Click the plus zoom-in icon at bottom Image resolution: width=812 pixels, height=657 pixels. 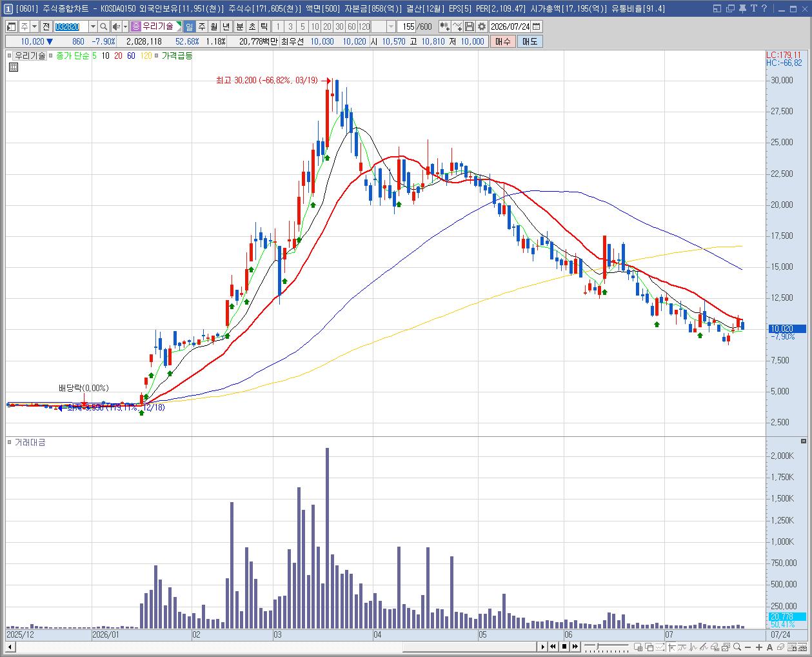759,647
